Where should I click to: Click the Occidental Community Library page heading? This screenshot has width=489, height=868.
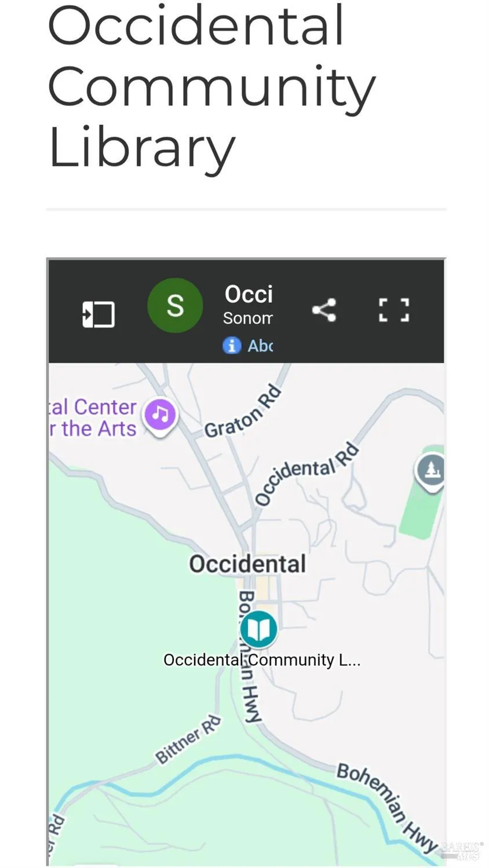(x=211, y=86)
